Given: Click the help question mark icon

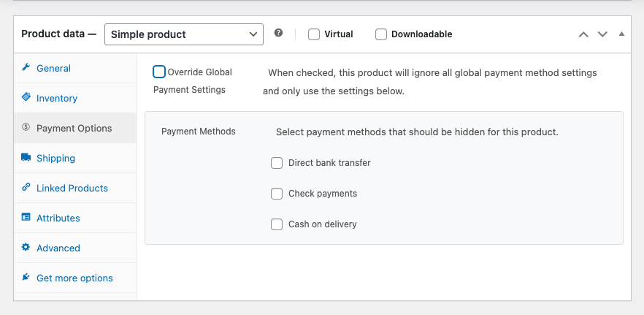Looking at the screenshot, I should click(278, 34).
